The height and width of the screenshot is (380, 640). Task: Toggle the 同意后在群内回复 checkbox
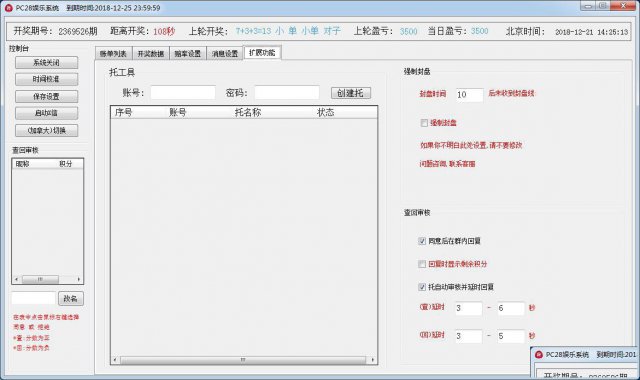(422, 241)
